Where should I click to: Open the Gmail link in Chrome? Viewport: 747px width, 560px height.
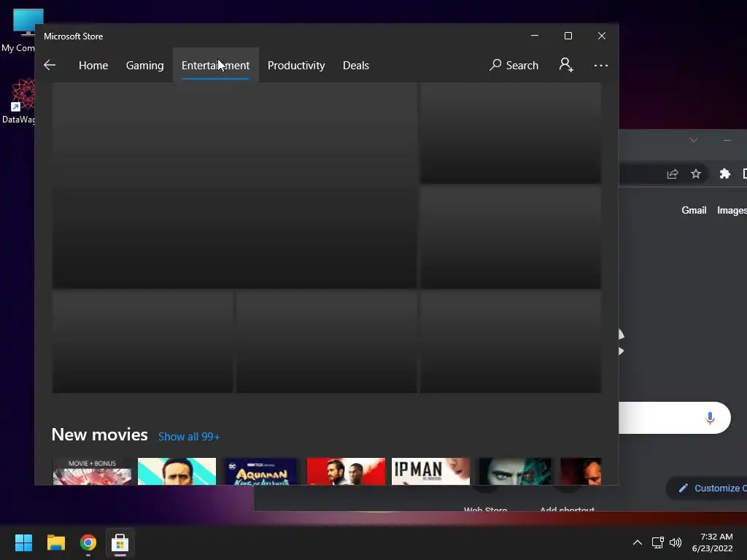694,211
